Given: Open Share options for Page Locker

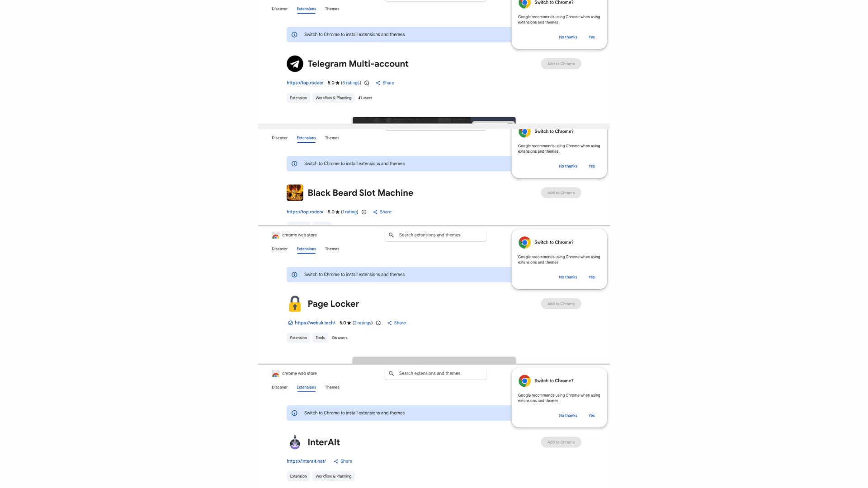Looking at the screenshot, I should coord(396,323).
